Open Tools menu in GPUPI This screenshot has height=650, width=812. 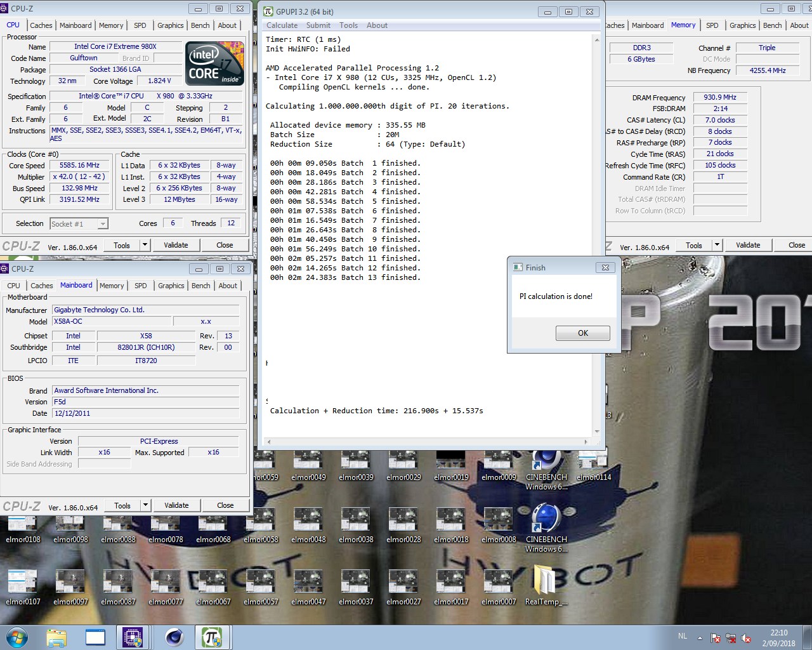(x=348, y=25)
